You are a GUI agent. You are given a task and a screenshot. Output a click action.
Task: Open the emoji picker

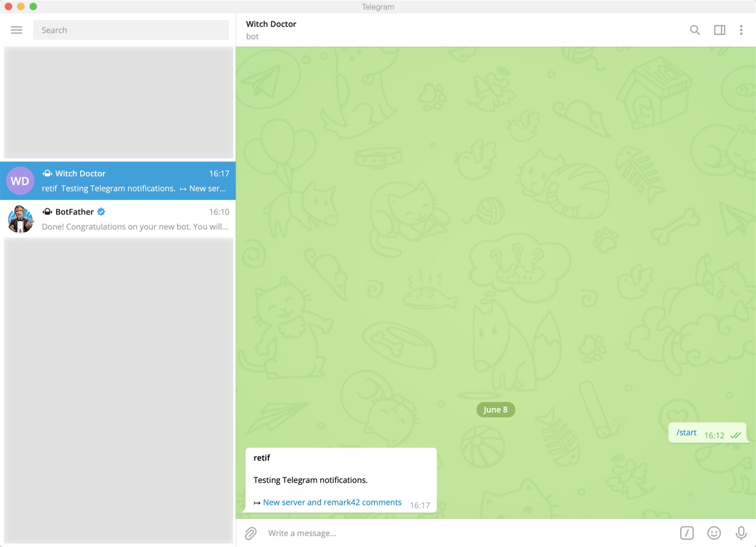click(714, 533)
